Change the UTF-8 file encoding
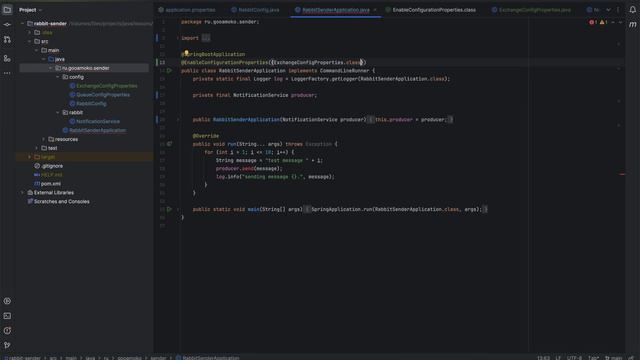 pyautogui.click(x=574, y=358)
